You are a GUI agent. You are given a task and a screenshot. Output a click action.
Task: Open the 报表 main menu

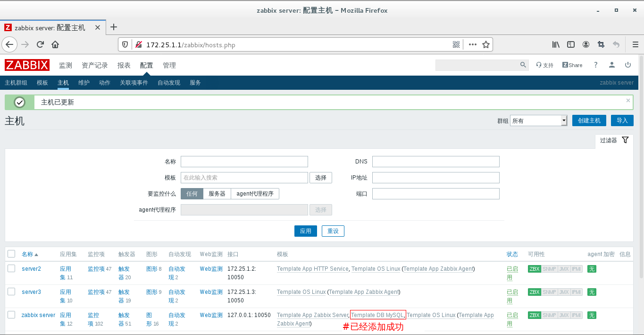click(124, 65)
